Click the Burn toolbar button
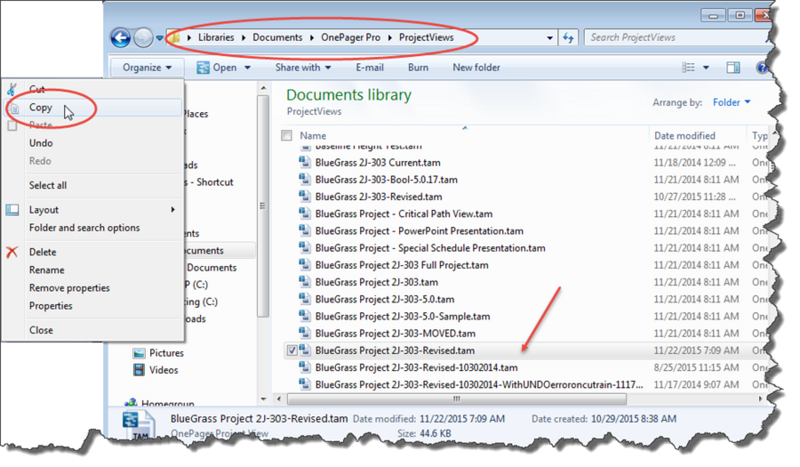The height and width of the screenshot is (467, 800). point(418,67)
